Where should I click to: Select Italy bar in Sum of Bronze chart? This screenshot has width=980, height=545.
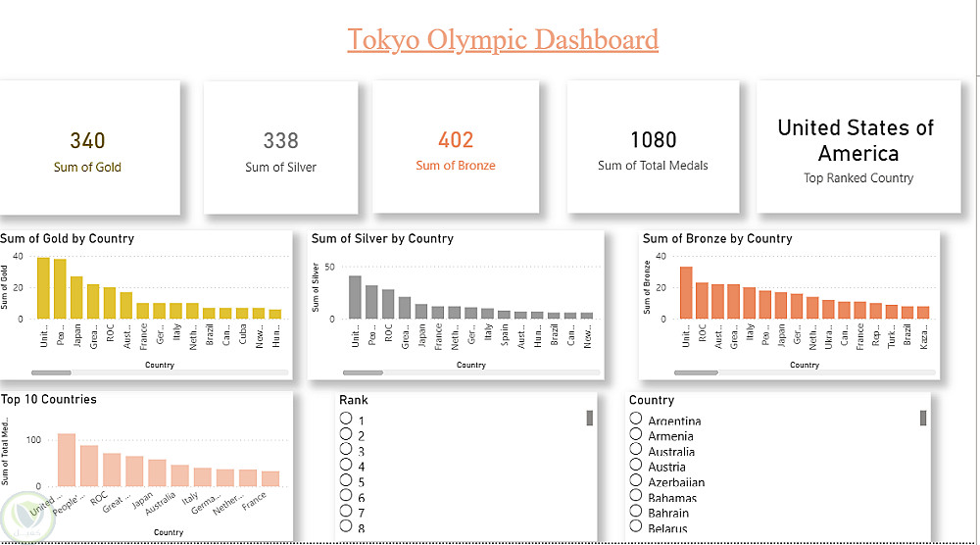click(750, 303)
